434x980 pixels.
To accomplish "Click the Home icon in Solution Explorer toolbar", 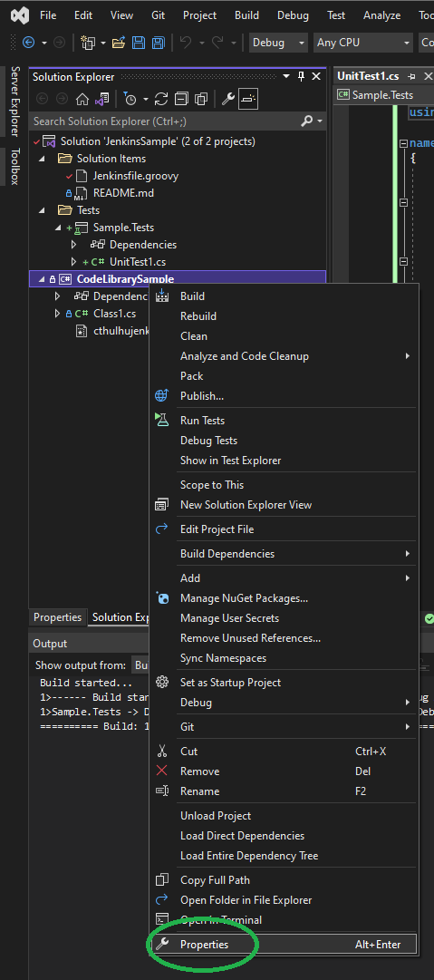I will [82, 99].
